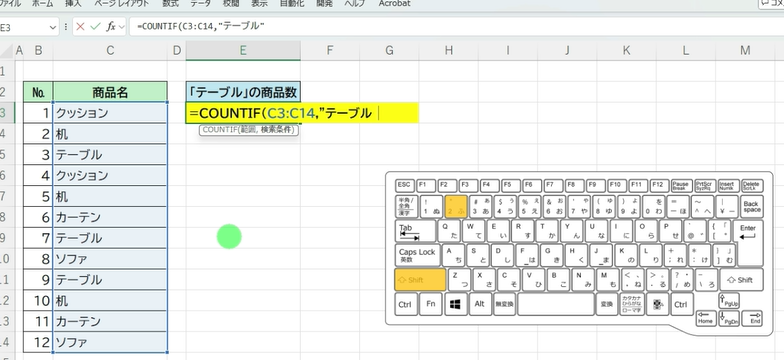The height and width of the screenshot is (360, 784).
Task: Select row 8 header
Action: click(x=5, y=217)
